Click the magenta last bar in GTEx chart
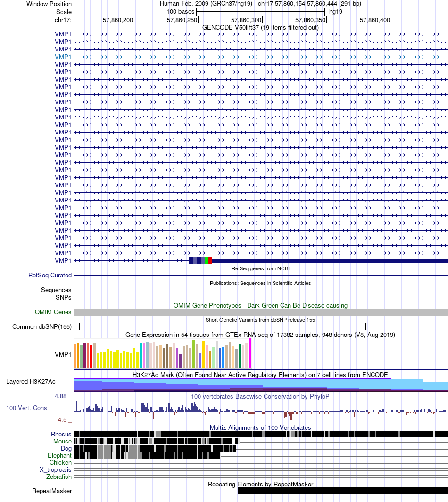This screenshot has width=448, height=502. (x=250, y=353)
